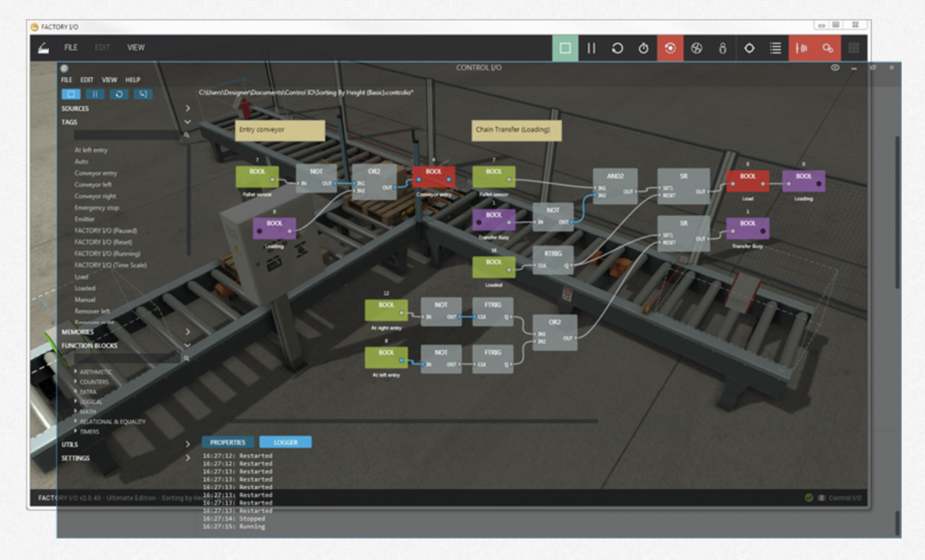Click the tags list vertical scrollbar
Image resolution: width=925 pixels, height=560 pixels.
click(x=188, y=200)
